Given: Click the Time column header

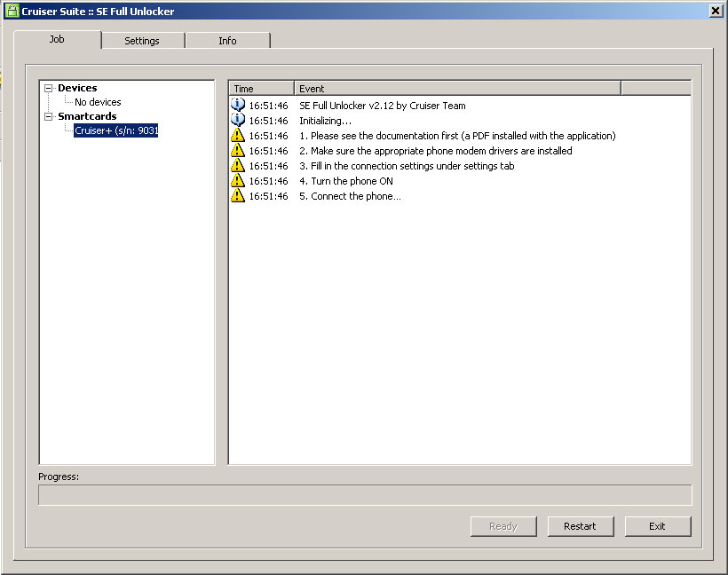Looking at the screenshot, I should coord(261,88).
